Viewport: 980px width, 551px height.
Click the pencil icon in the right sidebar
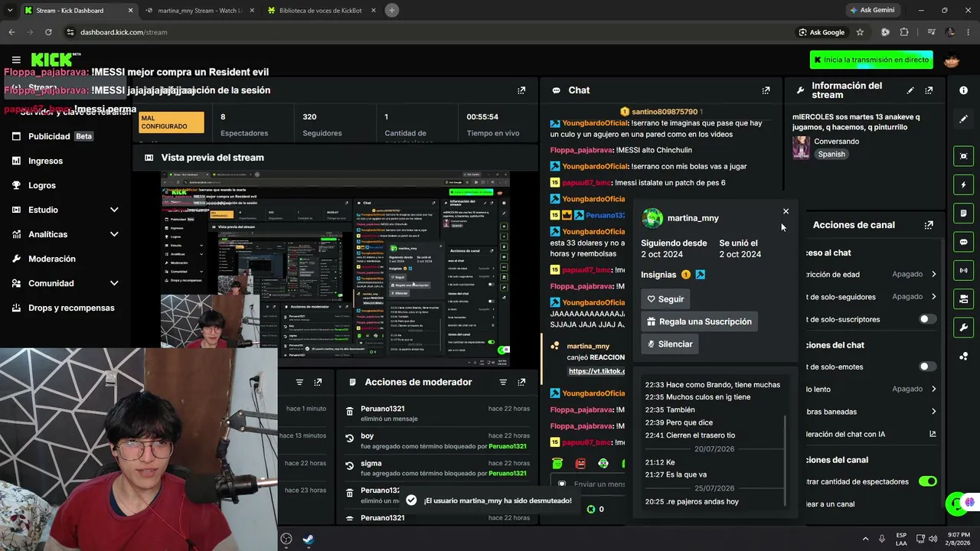tap(963, 119)
